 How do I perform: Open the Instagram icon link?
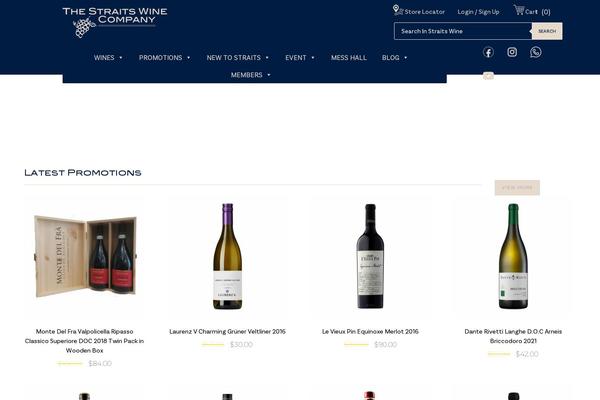point(512,52)
